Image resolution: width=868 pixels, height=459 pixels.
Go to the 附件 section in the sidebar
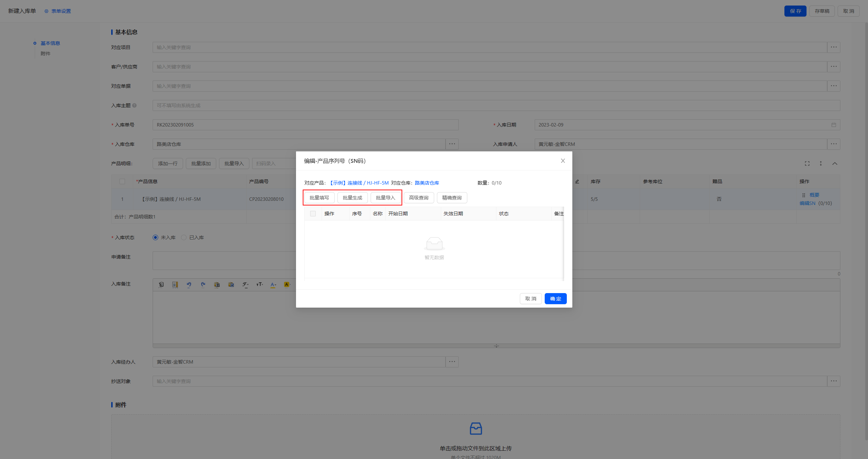click(x=45, y=54)
